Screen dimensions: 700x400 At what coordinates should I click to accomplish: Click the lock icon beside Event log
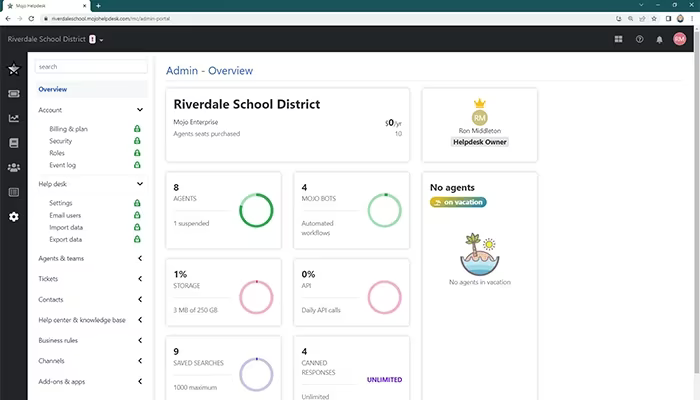(x=137, y=165)
